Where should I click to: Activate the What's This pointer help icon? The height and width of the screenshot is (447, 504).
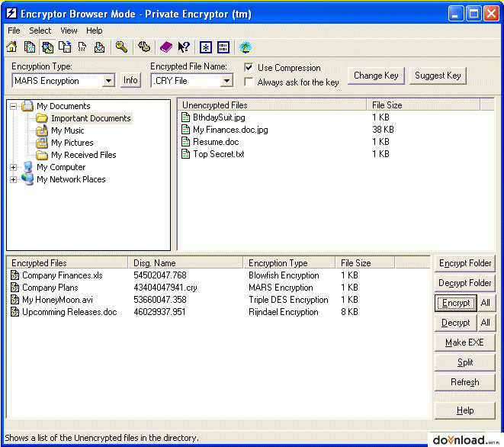pyautogui.click(x=184, y=47)
